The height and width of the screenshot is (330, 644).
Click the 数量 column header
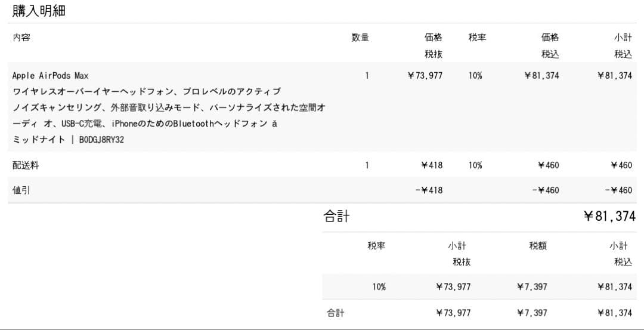click(360, 38)
